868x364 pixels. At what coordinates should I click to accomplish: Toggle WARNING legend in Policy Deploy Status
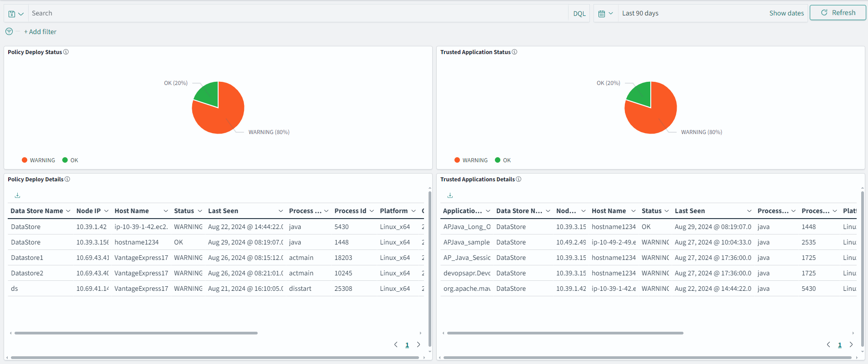38,160
